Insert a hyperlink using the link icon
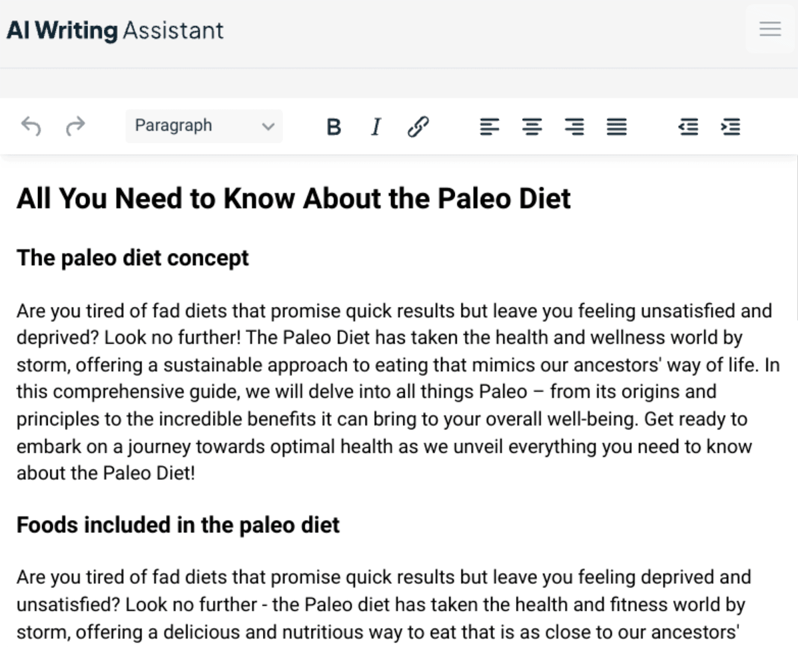The height and width of the screenshot is (672, 798). click(418, 126)
